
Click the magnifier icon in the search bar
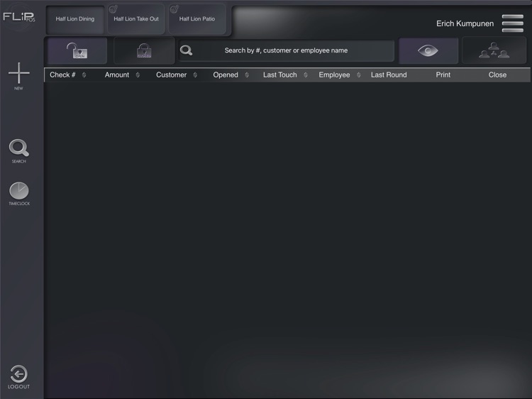click(x=187, y=50)
